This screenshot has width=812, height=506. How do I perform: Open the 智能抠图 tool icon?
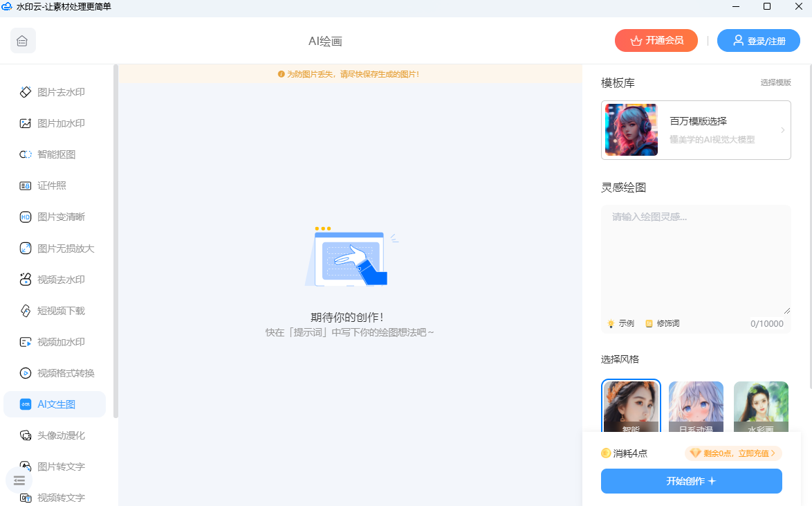pyautogui.click(x=26, y=154)
